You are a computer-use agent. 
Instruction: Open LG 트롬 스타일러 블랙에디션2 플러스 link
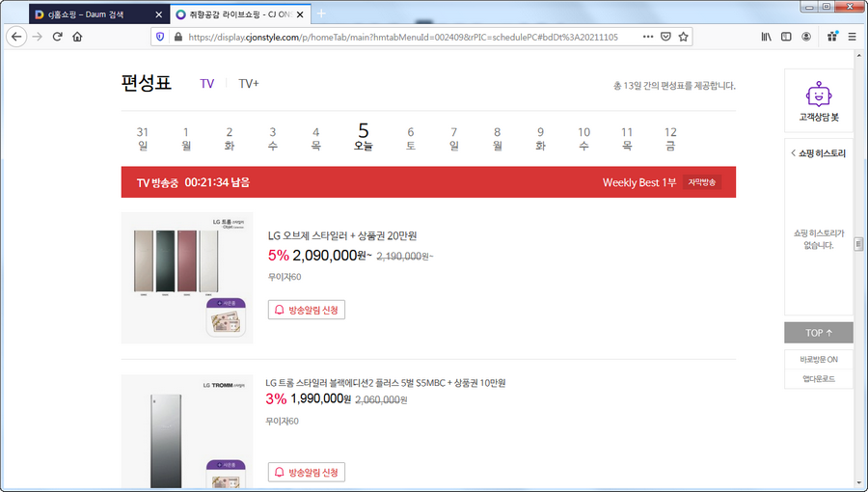(385, 383)
